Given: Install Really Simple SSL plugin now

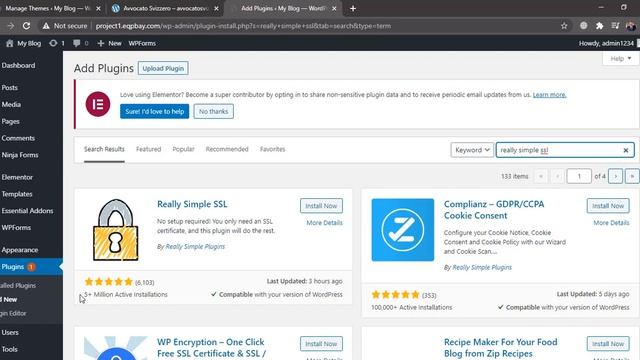Looking at the screenshot, I should tap(321, 206).
